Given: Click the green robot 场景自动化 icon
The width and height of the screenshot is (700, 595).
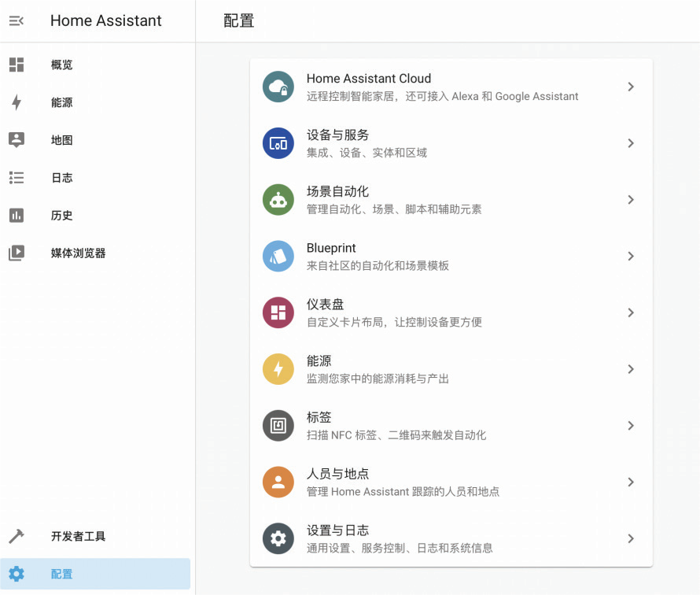Looking at the screenshot, I should 278,200.
